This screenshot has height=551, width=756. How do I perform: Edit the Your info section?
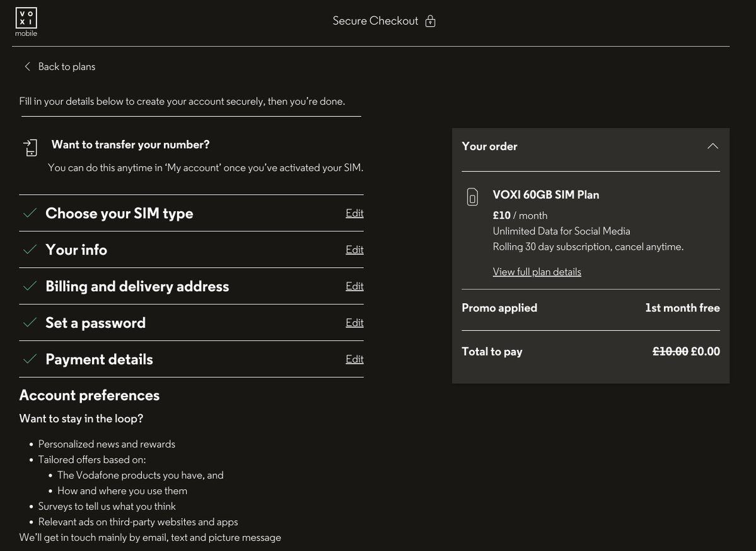[x=354, y=250]
